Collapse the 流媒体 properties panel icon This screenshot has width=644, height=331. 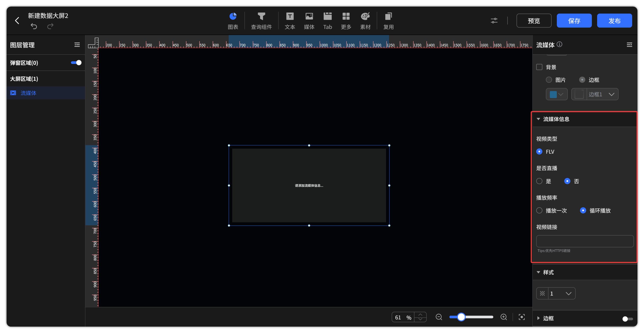pos(629,45)
